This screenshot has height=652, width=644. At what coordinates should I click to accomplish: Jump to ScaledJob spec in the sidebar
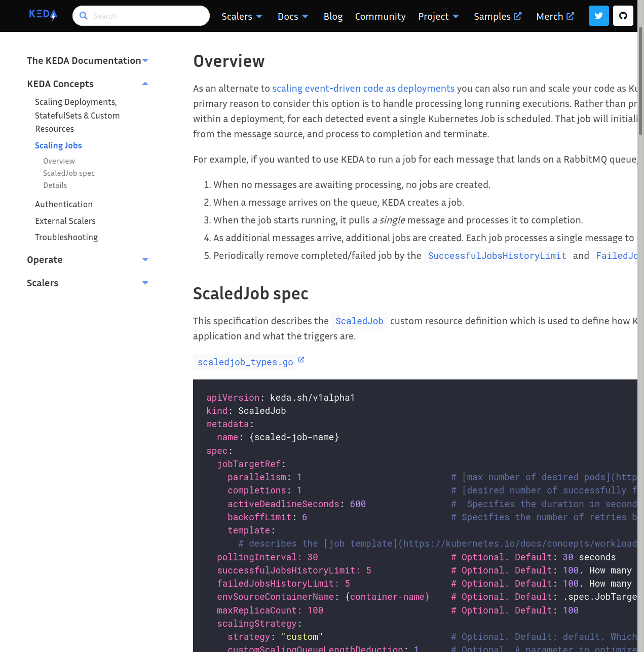pos(68,173)
